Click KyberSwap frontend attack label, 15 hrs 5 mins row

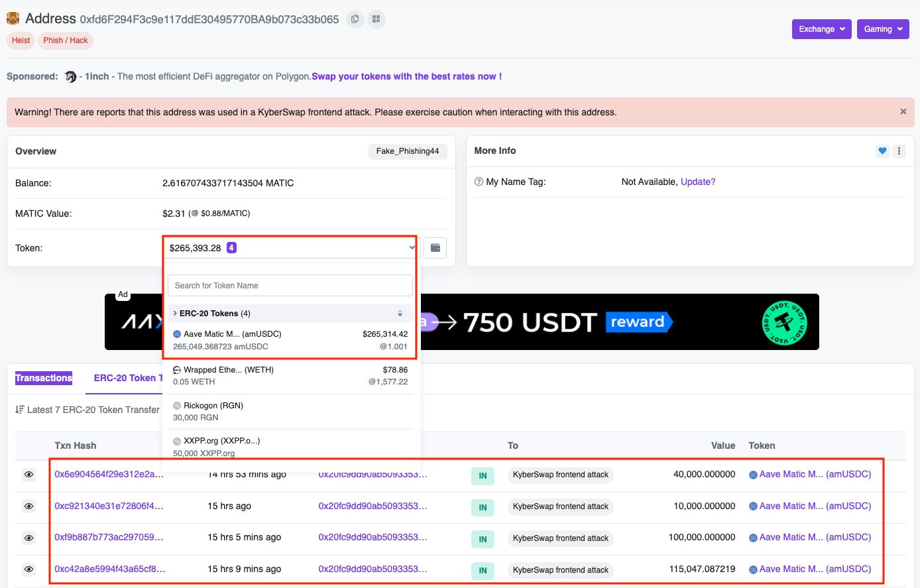[x=561, y=538]
